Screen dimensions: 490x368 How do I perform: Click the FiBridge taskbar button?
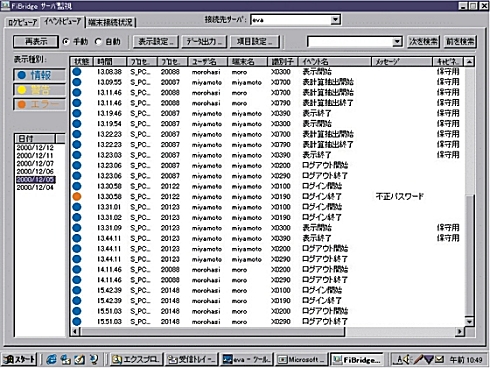(x=357, y=359)
